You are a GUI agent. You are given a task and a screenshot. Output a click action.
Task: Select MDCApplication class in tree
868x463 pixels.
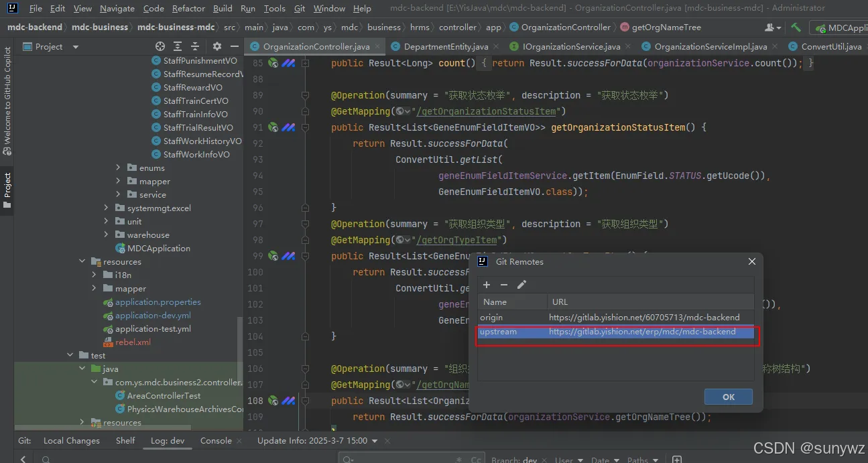pyautogui.click(x=159, y=248)
